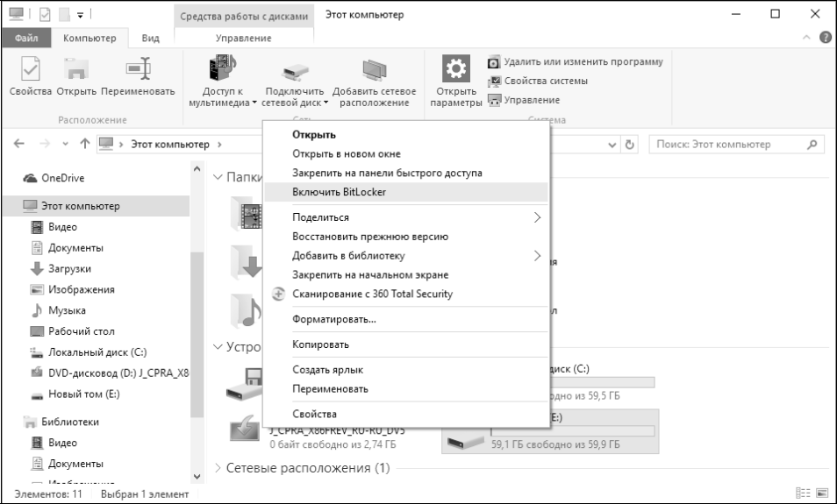Choose Format (Форматировать...) from context menu

[x=334, y=319]
